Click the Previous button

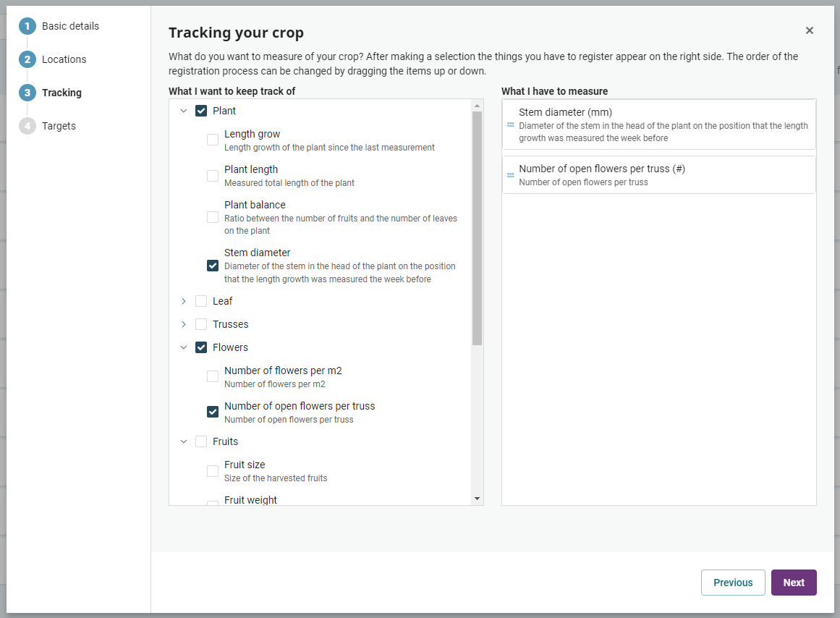[x=733, y=583]
